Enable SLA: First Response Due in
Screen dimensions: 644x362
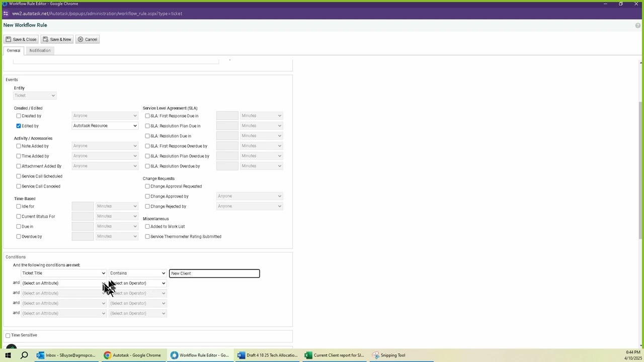click(147, 116)
